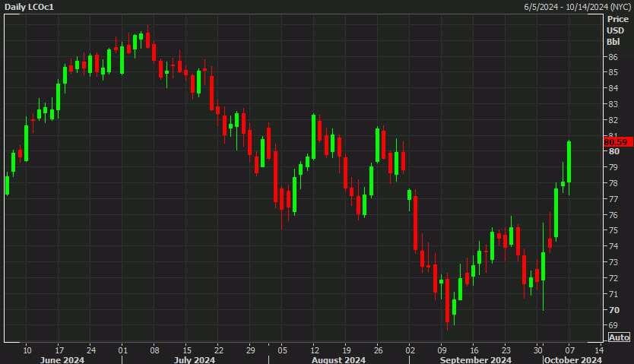Click the 70 price axis tick
The height and width of the screenshot is (364, 634).
tap(613, 310)
